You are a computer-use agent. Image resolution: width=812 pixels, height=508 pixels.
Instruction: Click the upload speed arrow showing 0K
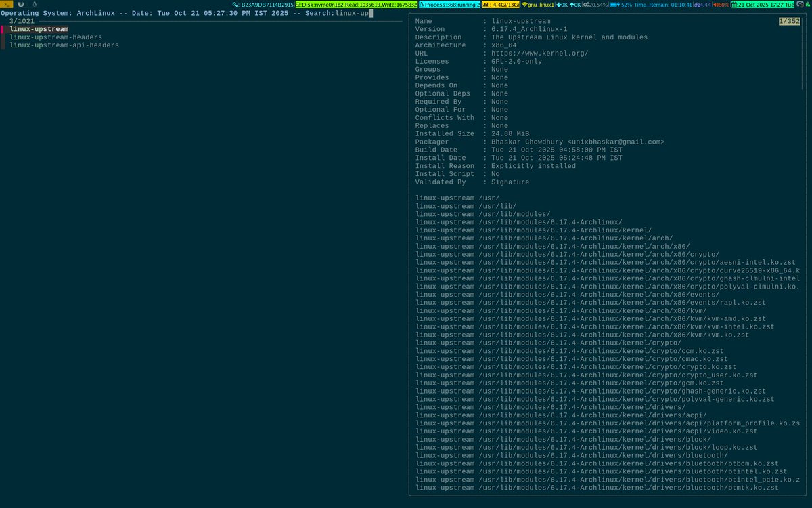(x=575, y=4)
